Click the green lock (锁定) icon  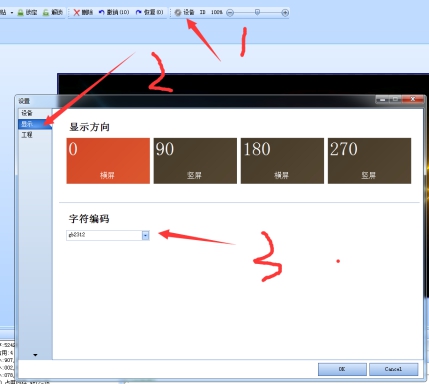pos(21,13)
